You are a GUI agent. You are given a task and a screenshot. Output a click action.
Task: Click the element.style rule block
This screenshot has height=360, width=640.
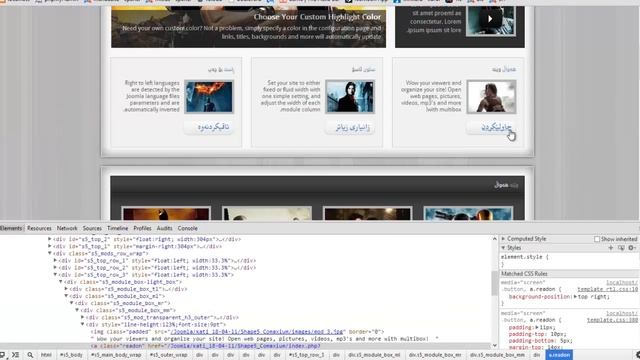(569, 261)
